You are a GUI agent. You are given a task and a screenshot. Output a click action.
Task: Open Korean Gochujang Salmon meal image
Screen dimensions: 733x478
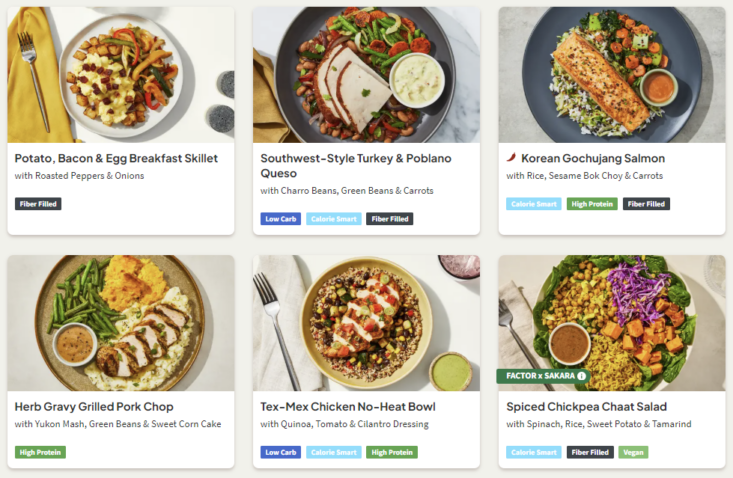(x=612, y=75)
